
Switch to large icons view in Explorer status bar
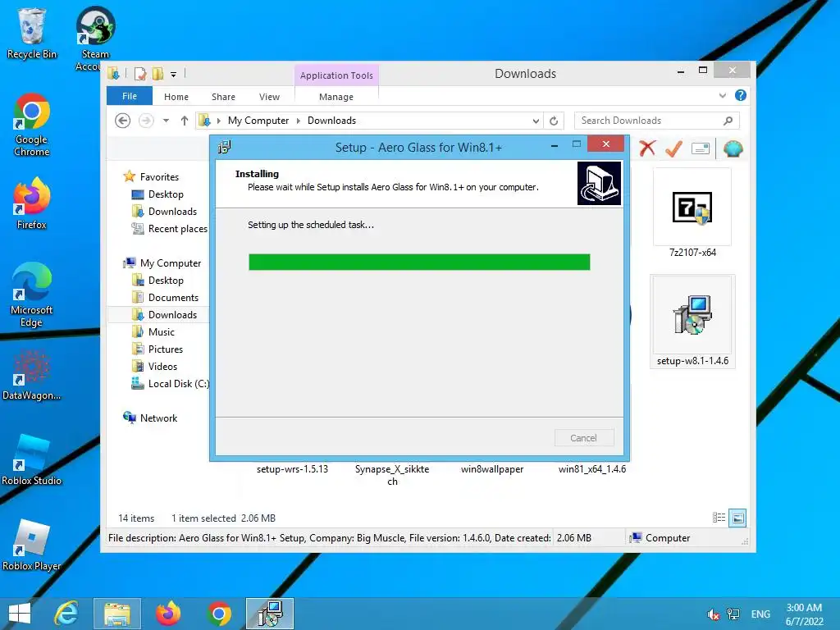click(737, 518)
